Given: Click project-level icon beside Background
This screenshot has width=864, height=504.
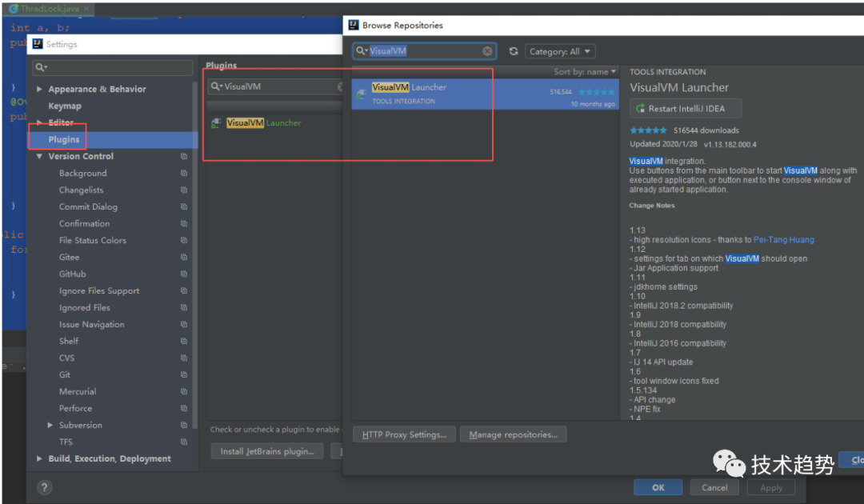Looking at the screenshot, I should click(x=184, y=174).
